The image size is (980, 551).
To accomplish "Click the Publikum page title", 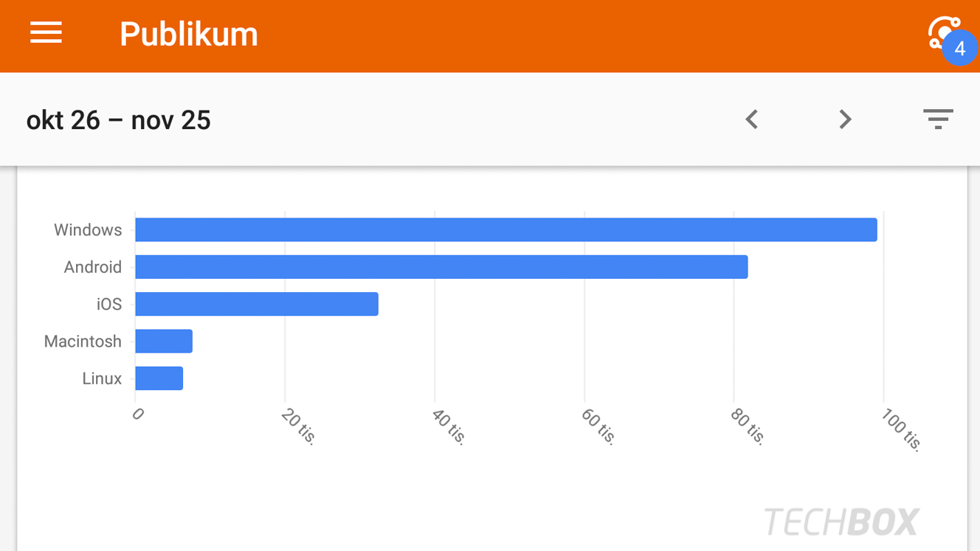I will coord(189,34).
